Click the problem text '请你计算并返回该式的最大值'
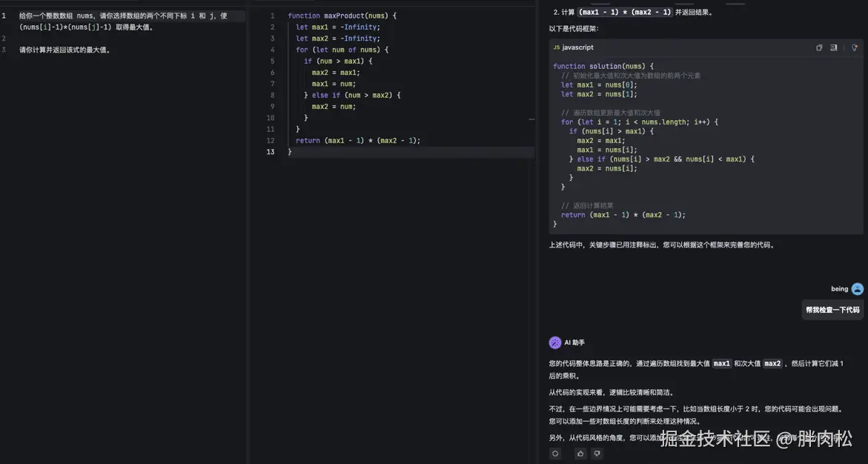 point(65,50)
